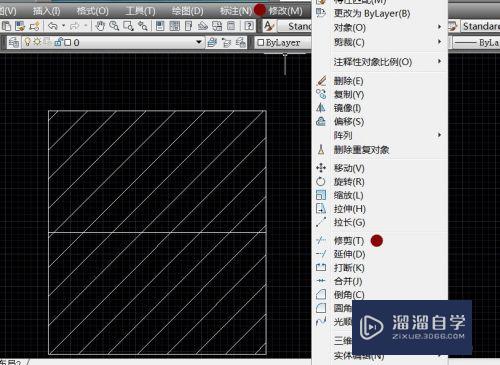Screen dimensions: 500x365
Task: Open the 插入(I) menu
Action: [46, 11]
